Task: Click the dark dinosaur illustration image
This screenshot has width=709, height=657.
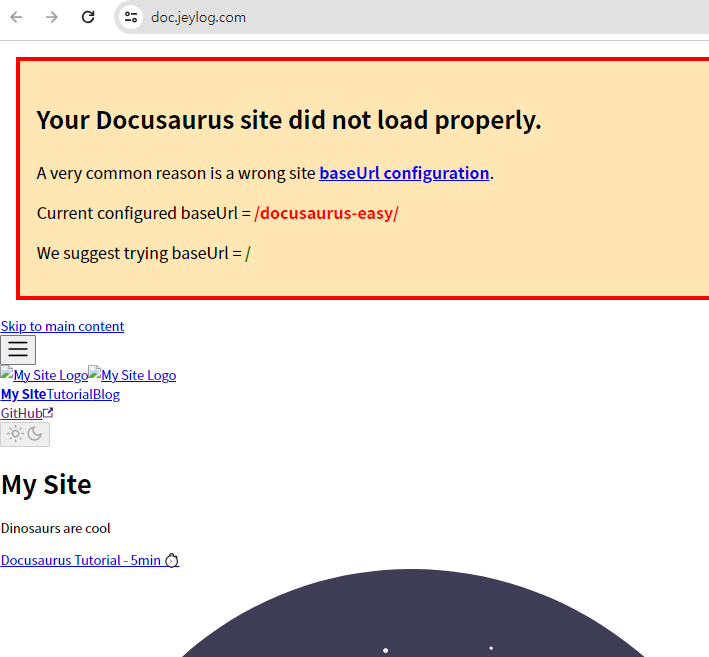Action: [x=413, y=613]
